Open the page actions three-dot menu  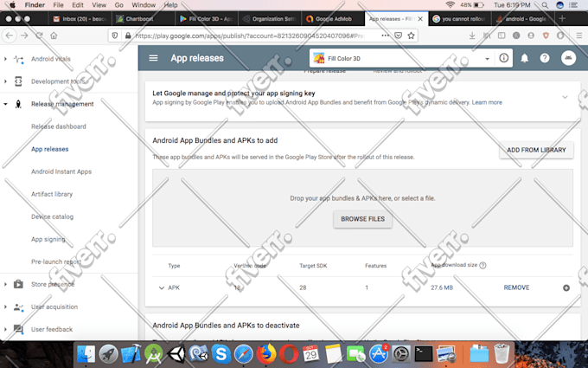(x=385, y=36)
